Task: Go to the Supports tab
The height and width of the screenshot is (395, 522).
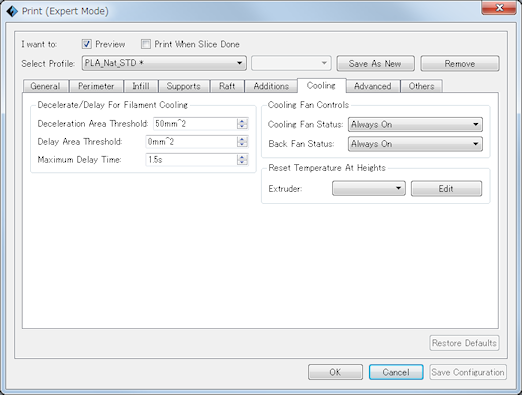Action: click(184, 86)
